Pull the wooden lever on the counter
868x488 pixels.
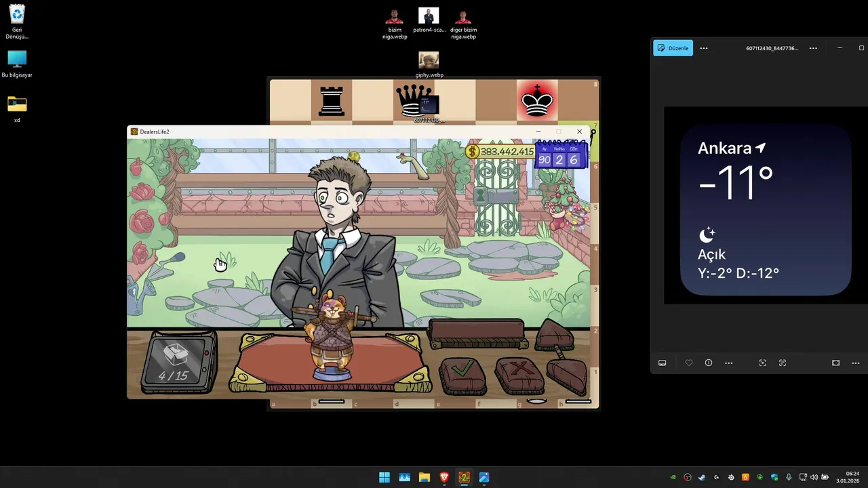[x=562, y=357]
